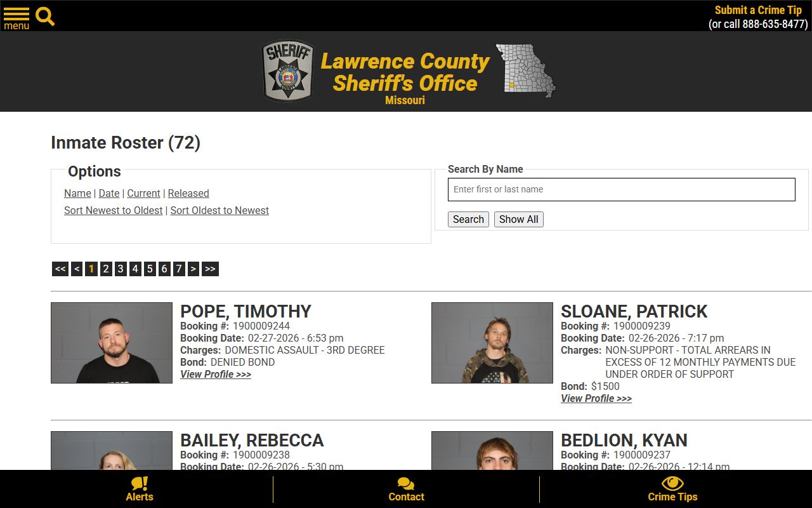View Profile for POPE, TIMOTHY
812x508 pixels.
pyautogui.click(x=216, y=374)
